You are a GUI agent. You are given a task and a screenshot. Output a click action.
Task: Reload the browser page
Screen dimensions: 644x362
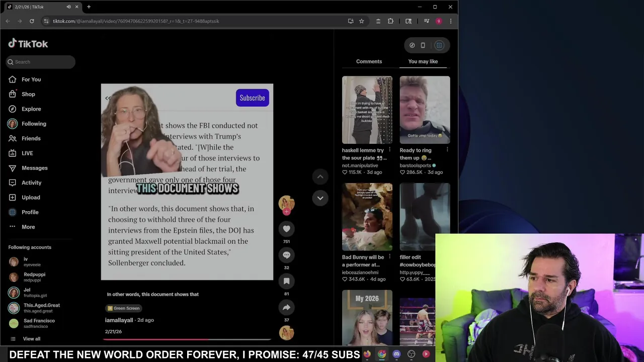tap(32, 21)
